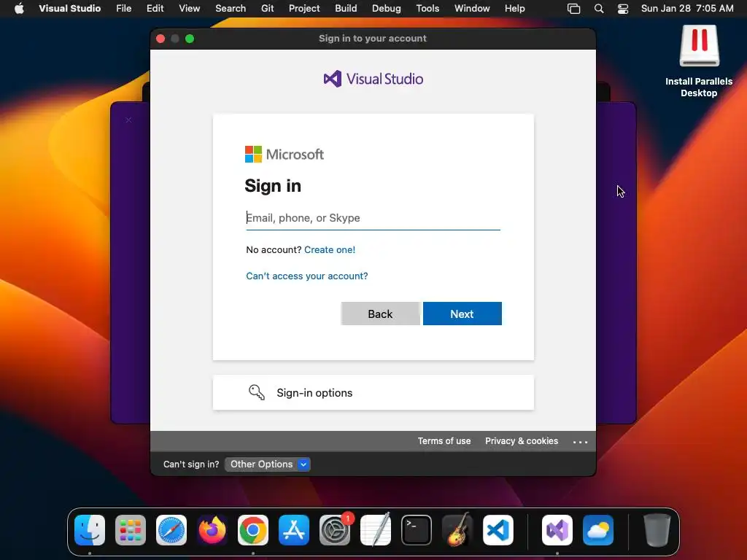Click the Microsoft logo
This screenshot has width=747, height=560.
tap(285, 155)
